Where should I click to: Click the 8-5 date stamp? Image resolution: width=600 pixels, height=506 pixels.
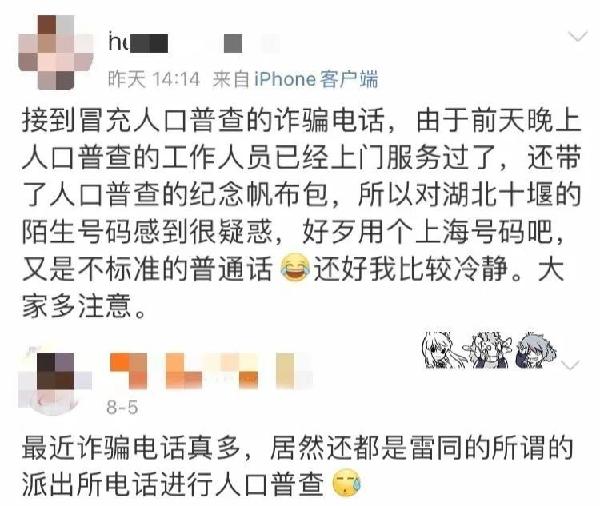coord(122,407)
